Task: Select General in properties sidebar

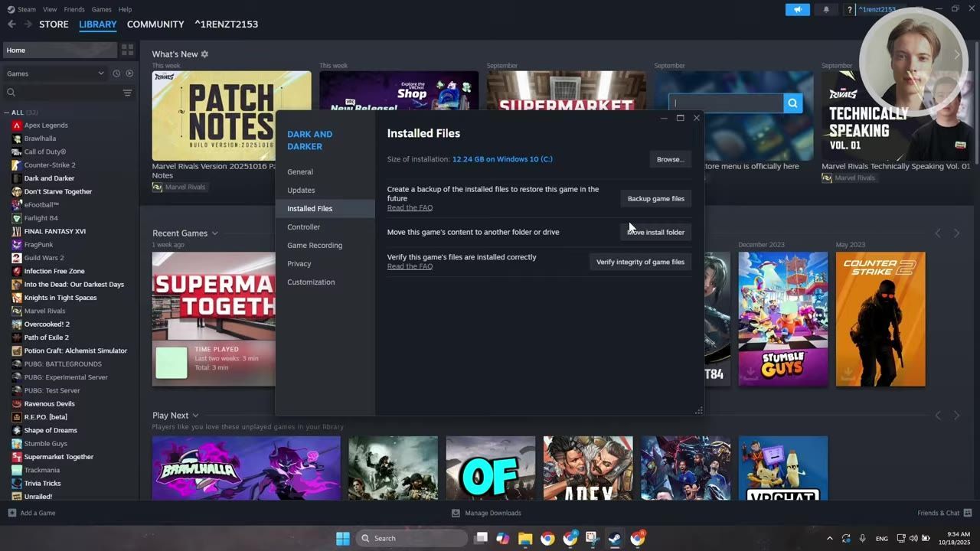Action: pos(325,172)
